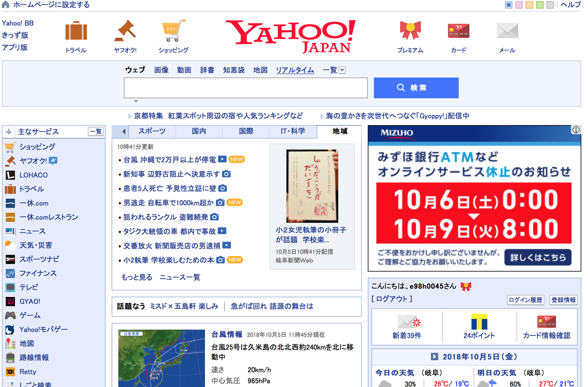Focus the main search text box
Screen dimensions: 588x387
(246, 88)
